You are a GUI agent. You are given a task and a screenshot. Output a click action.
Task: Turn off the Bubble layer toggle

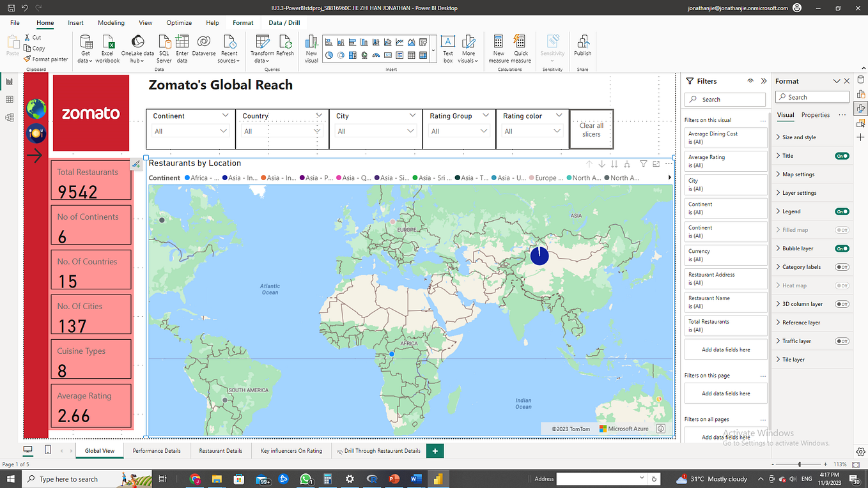tap(842, 248)
